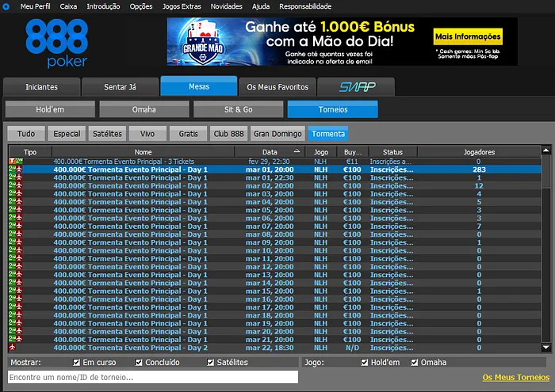The width and height of the screenshot is (555, 392).
Task: Open the Os Meus Torneios link
Action: pos(516,377)
